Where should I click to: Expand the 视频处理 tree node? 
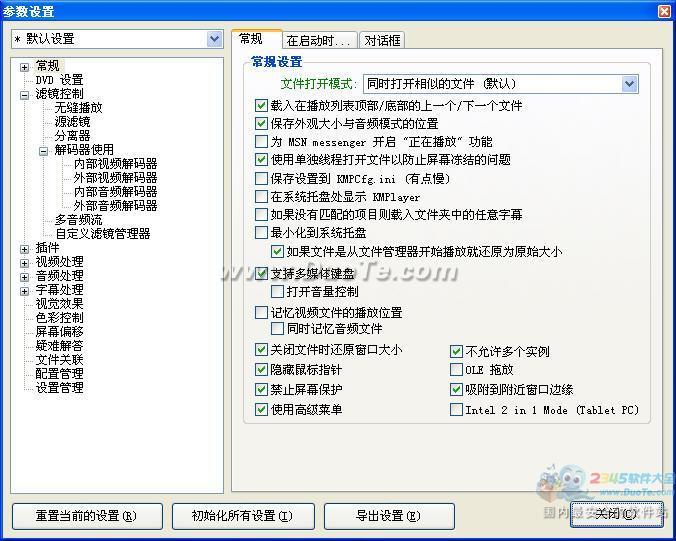coord(25,263)
